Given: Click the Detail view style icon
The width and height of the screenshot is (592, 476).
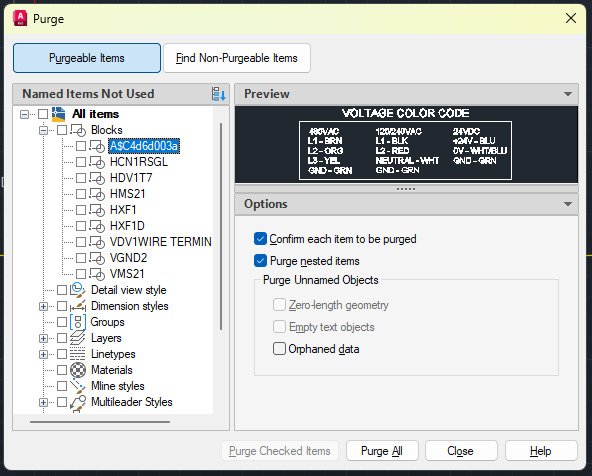Looking at the screenshot, I should pyautogui.click(x=78, y=290).
